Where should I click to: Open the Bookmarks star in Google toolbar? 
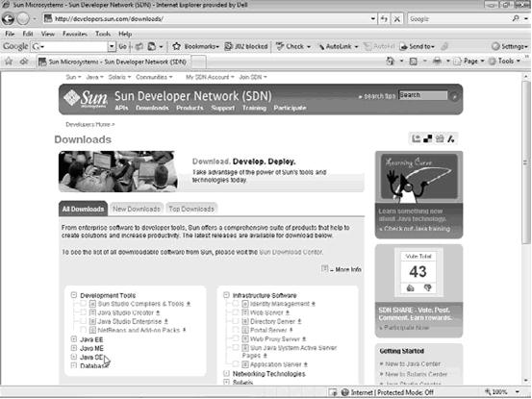click(x=176, y=46)
